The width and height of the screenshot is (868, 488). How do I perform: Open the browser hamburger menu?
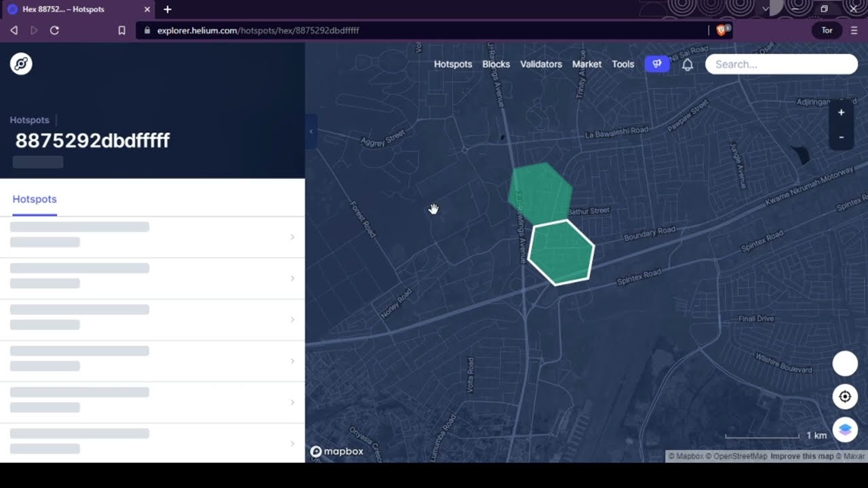pos(854,30)
